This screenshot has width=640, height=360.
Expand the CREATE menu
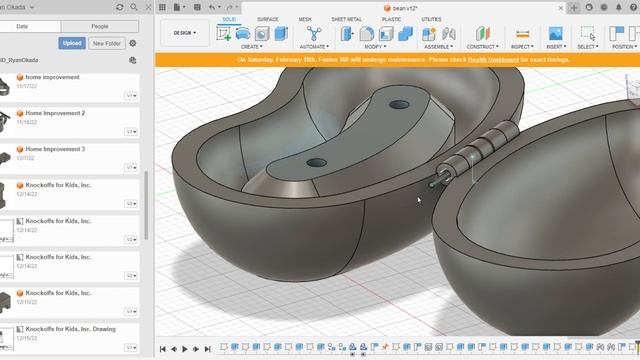252,47
